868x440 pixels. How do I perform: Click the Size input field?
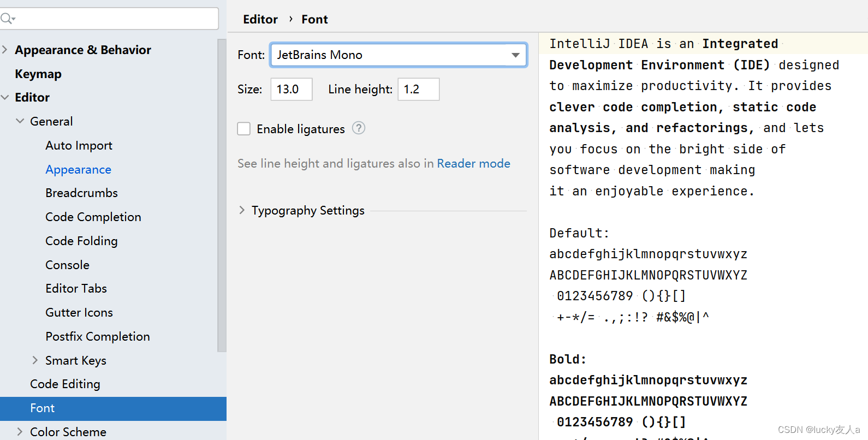click(292, 89)
